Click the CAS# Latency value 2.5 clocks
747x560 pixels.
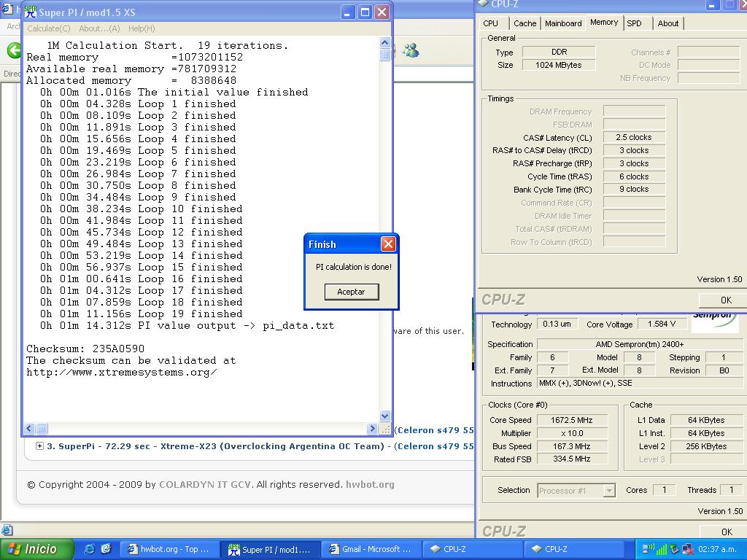tap(634, 137)
